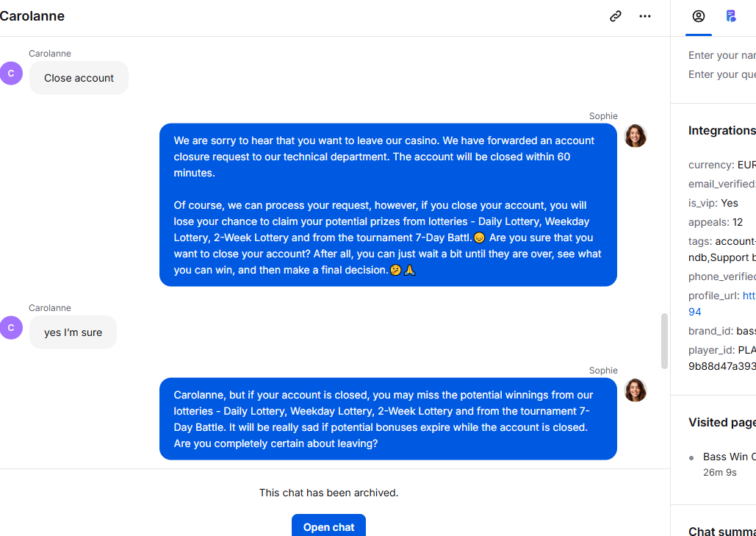Click Sophie's photo beside first reply
756x536 pixels.
(635, 135)
